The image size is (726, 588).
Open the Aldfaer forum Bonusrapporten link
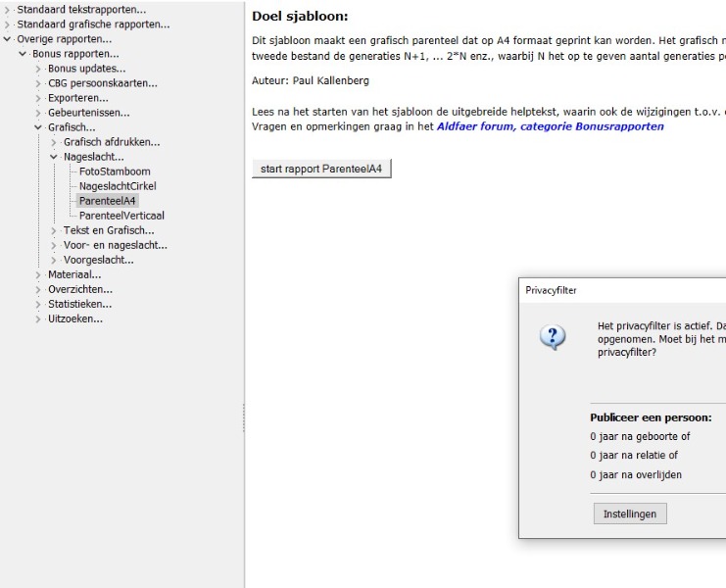[550, 126]
